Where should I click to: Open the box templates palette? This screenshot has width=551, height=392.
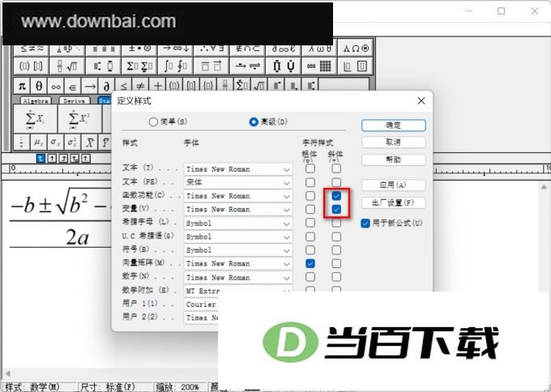click(x=355, y=66)
